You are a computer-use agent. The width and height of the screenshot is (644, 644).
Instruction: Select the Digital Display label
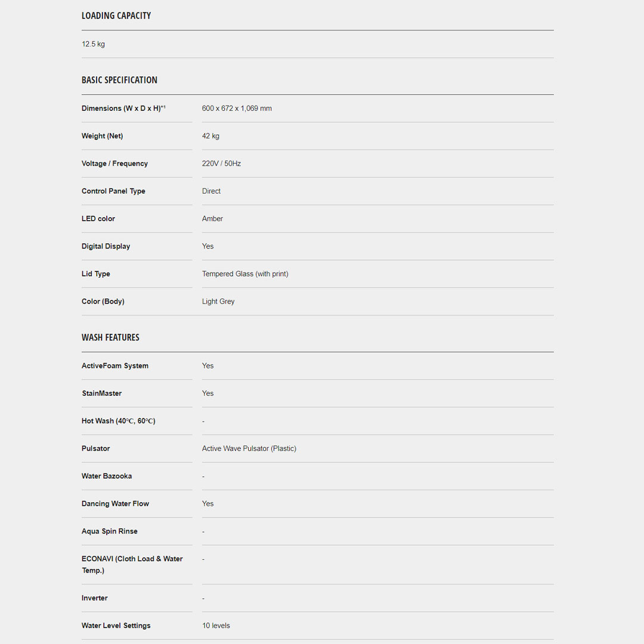[x=106, y=246]
